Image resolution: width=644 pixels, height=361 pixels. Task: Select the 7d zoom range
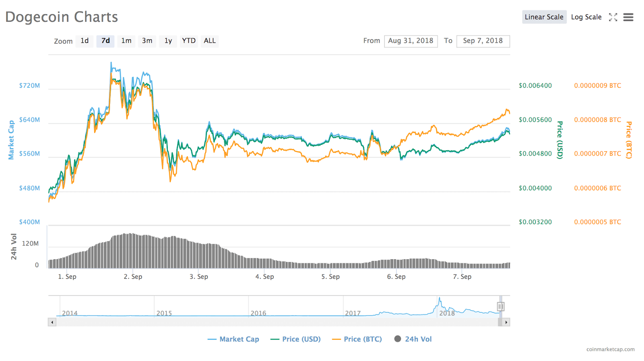tap(105, 41)
